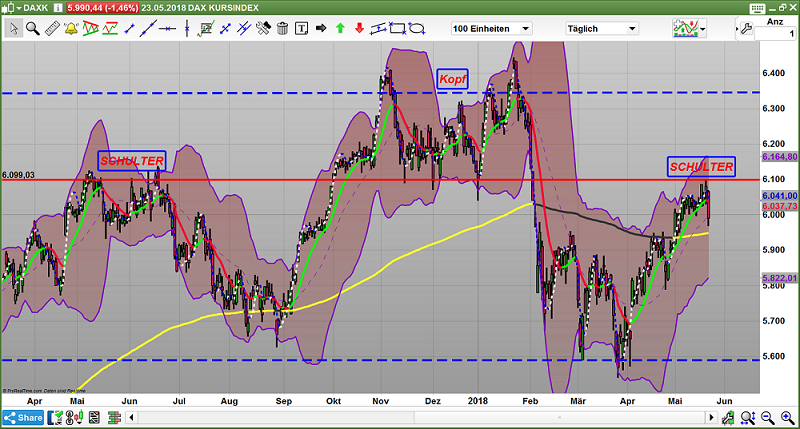Open the hammer and wrench object settings
This screenshot has height=429, width=800.
(263, 29)
